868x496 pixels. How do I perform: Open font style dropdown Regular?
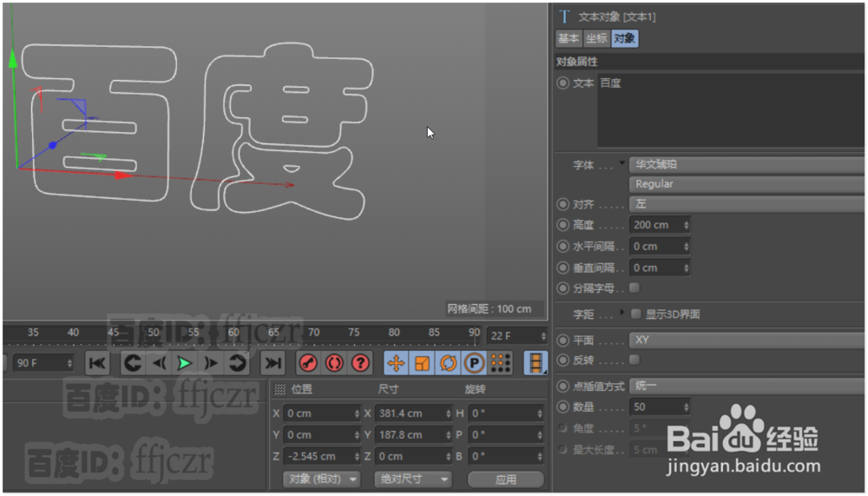[x=746, y=184]
